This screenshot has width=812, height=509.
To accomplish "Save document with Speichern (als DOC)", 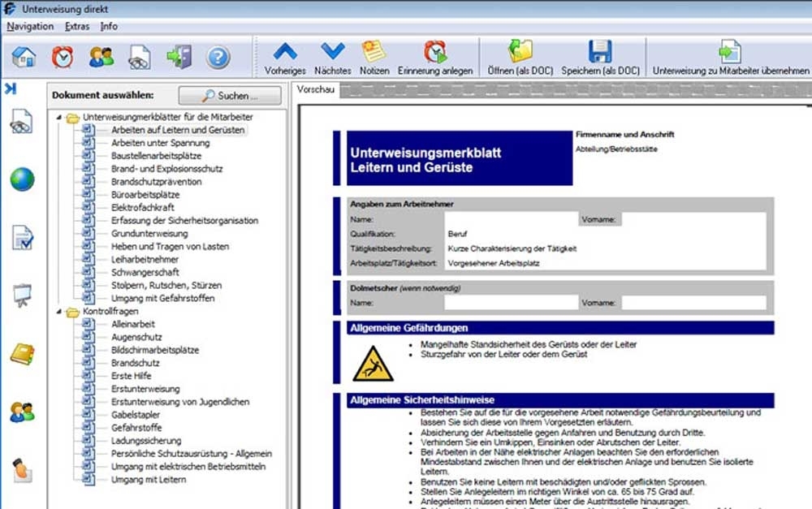I will (600, 58).
